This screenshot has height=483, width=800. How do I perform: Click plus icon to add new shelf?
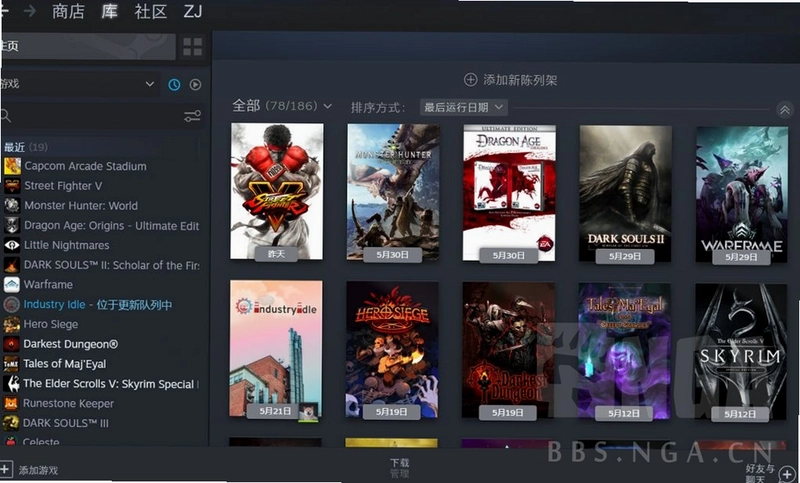coord(470,80)
